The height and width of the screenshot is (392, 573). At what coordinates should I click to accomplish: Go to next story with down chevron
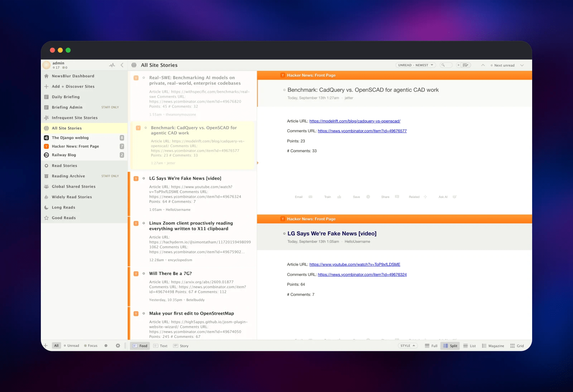coord(522,65)
